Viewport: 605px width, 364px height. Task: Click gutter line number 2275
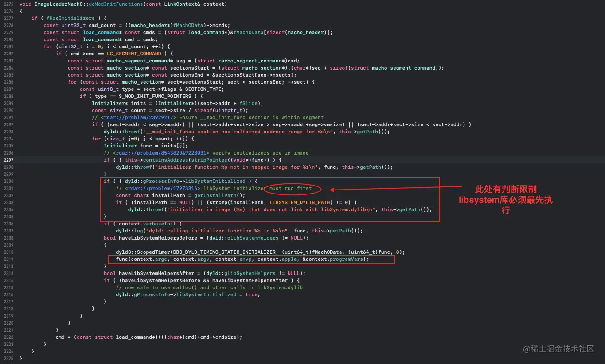[8, 4]
